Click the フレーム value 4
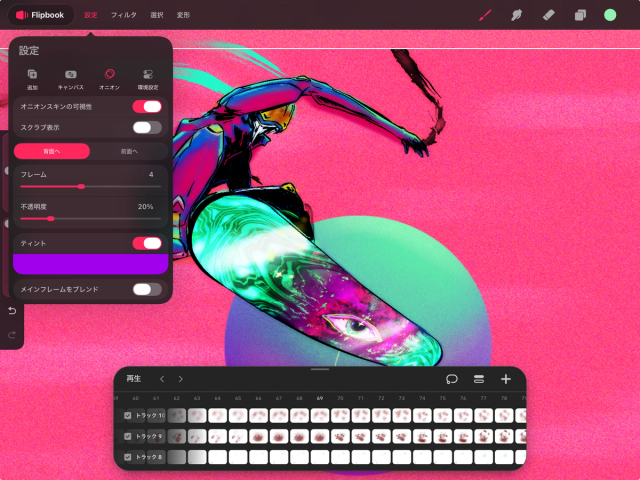The image size is (640, 480). tap(151, 174)
